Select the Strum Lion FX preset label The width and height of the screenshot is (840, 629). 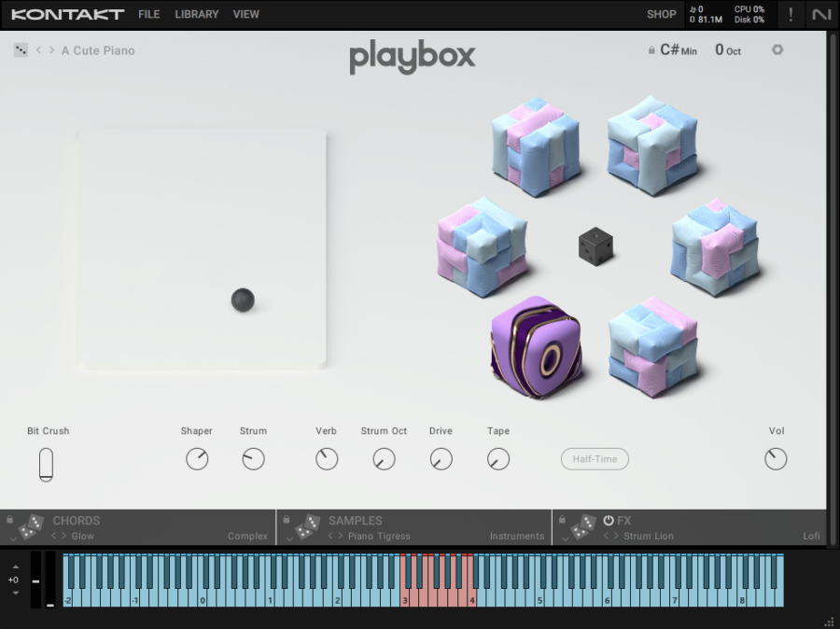click(647, 536)
